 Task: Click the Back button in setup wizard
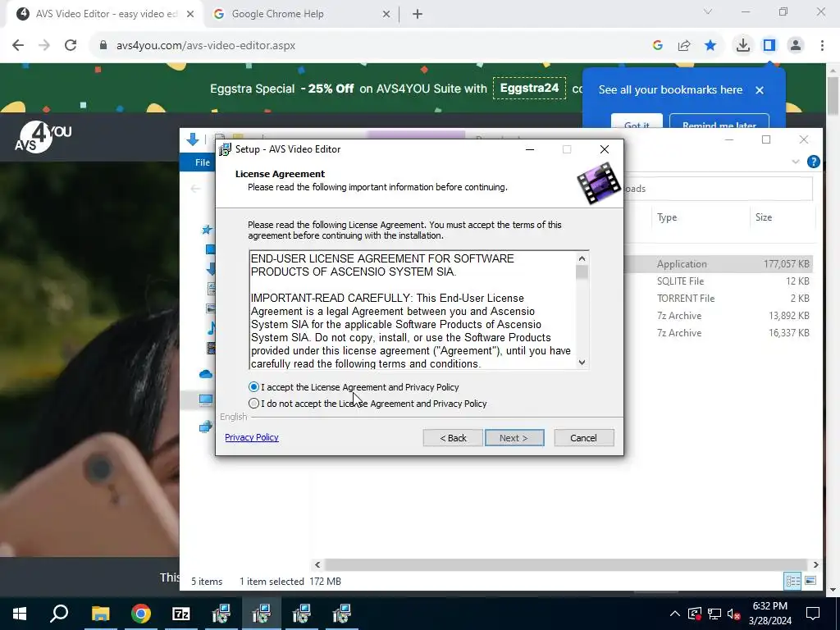pos(453,438)
